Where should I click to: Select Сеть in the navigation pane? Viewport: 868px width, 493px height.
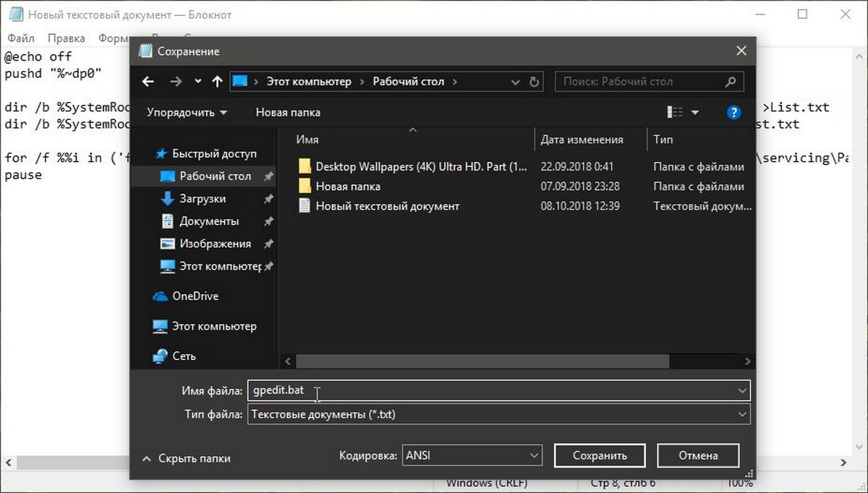[x=184, y=356]
